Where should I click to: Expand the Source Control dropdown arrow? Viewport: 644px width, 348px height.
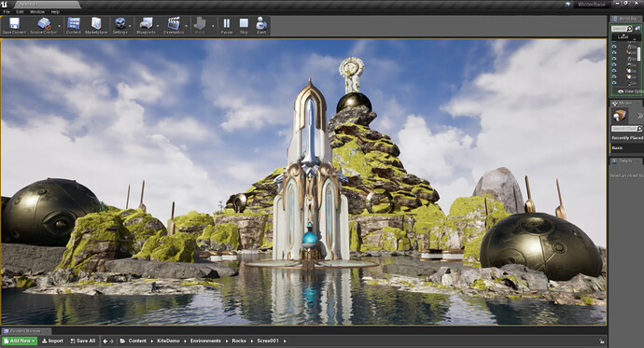pyautogui.click(x=60, y=26)
